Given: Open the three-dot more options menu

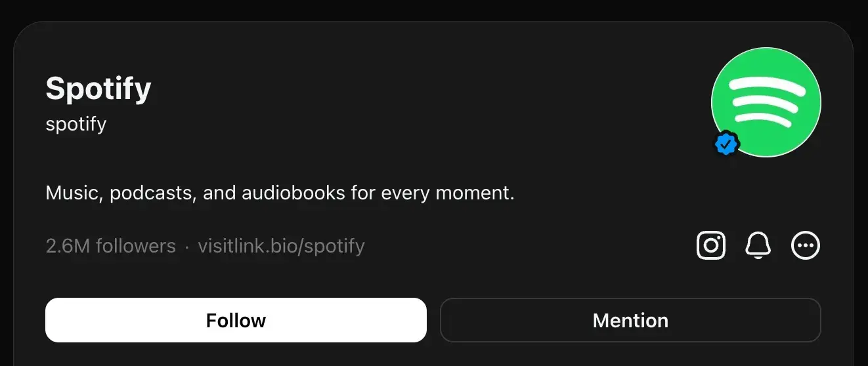Looking at the screenshot, I should (806, 246).
